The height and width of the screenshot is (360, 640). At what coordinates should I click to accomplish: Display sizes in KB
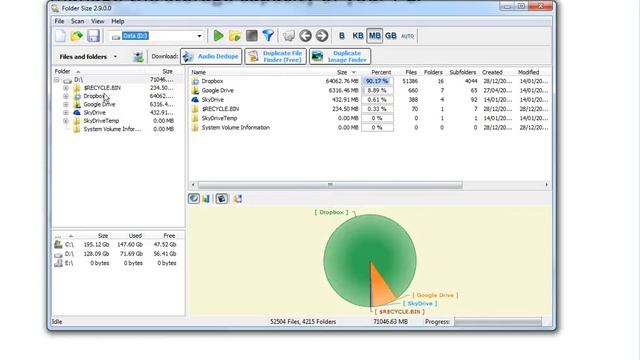tap(358, 36)
